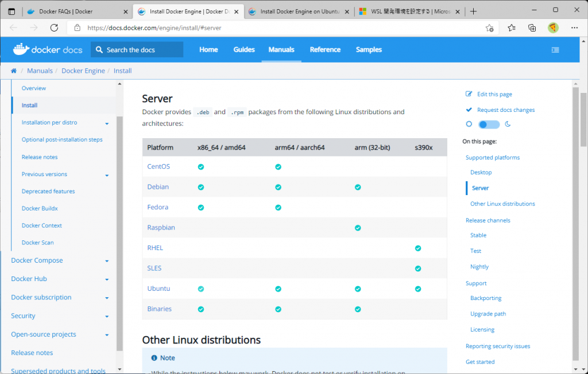Image resolution: width=588 pixels, height=374 pixels.
Task: Open the Collections icon
Action: click(x=532, y=28)
